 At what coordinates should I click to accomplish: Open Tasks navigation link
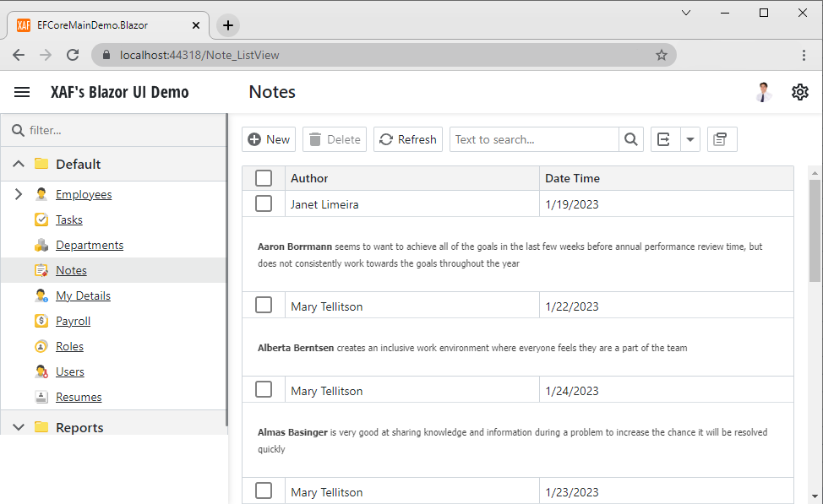coord(69,219)
